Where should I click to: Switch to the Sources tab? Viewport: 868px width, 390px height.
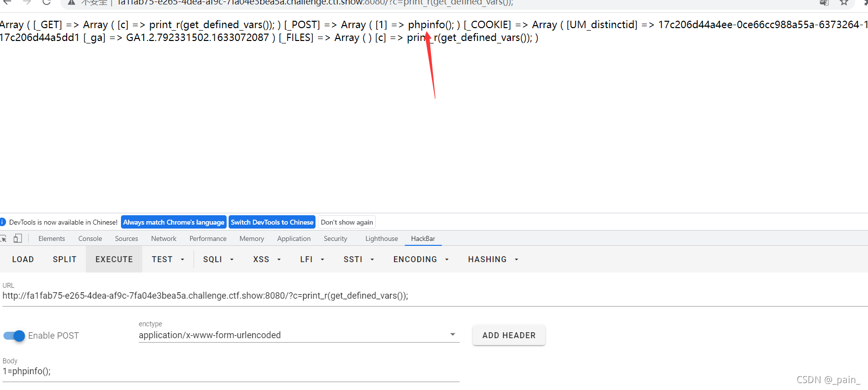pos(126,238)
